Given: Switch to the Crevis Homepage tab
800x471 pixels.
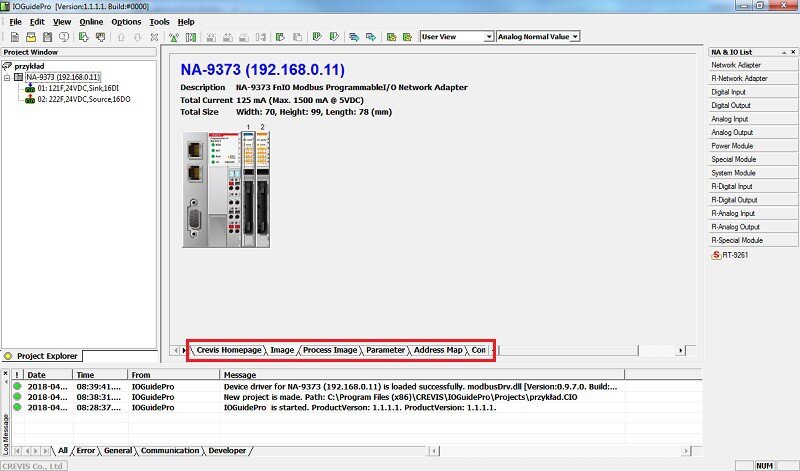Looking at the screenshot, I should [229, 350].
